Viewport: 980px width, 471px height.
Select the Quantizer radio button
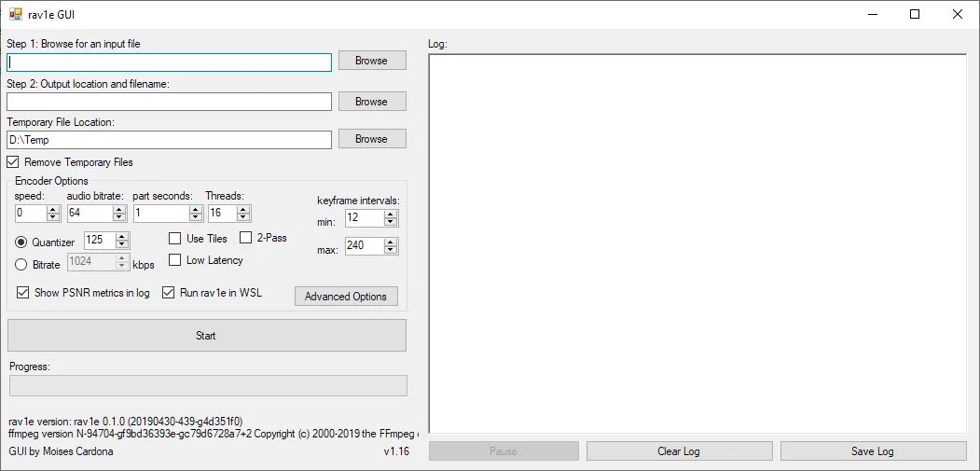coord(21,242)
